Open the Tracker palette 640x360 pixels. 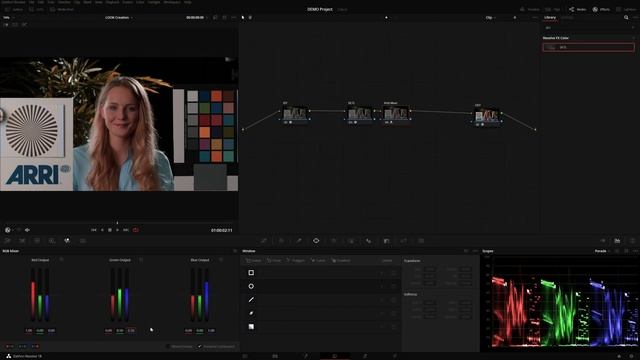(x=333, y=241)
